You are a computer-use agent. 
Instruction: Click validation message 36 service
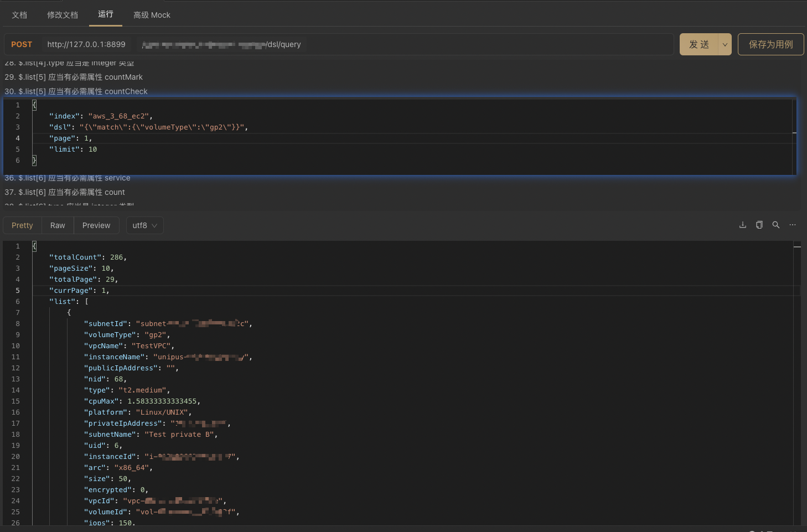(x=68, y=178)
